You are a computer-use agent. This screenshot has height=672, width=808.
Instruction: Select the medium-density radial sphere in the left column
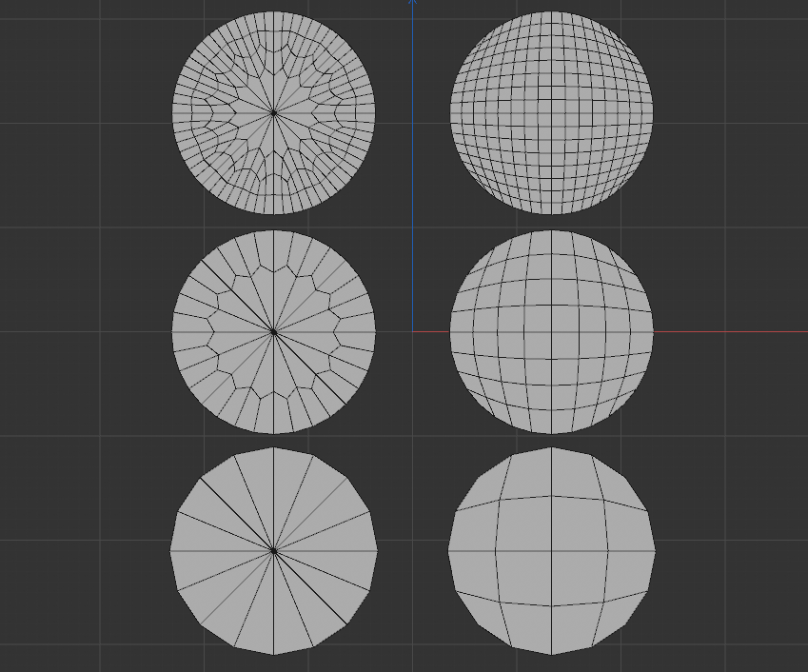274,332
